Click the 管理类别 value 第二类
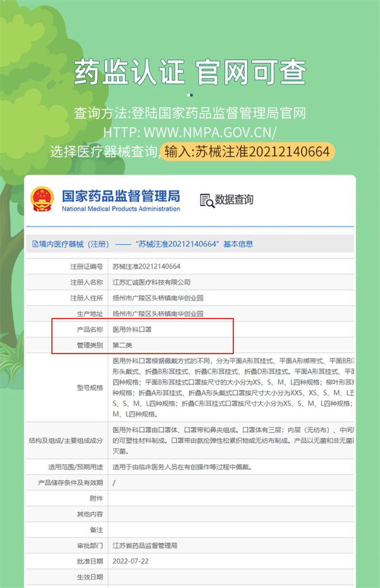This screenshot has height=588, width=380. (122, 345)
